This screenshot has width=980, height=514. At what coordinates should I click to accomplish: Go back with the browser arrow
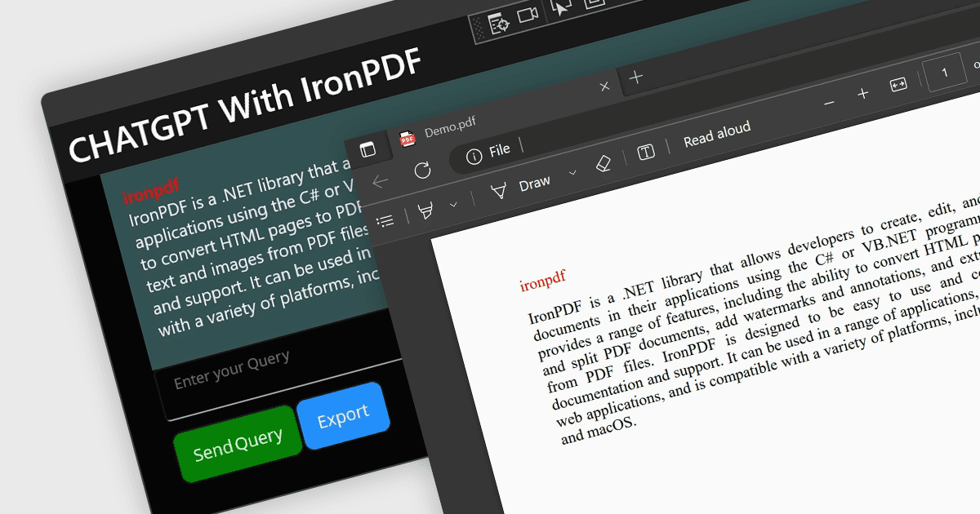click(381, 181)
